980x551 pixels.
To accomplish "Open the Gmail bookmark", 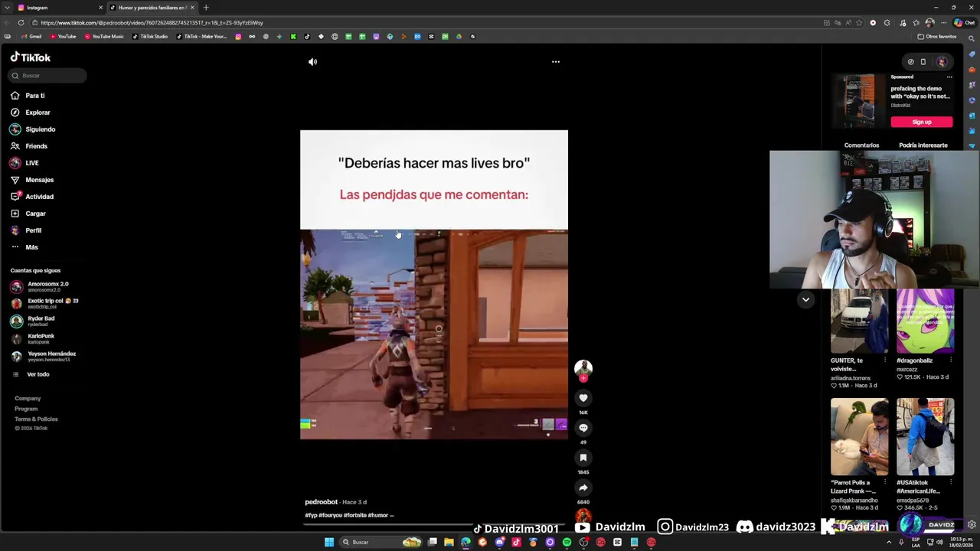I will [x=31, y=37].
